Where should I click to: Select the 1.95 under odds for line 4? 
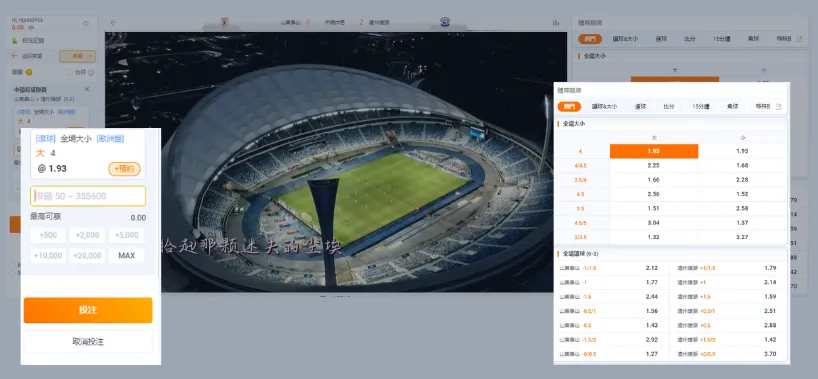742,151
